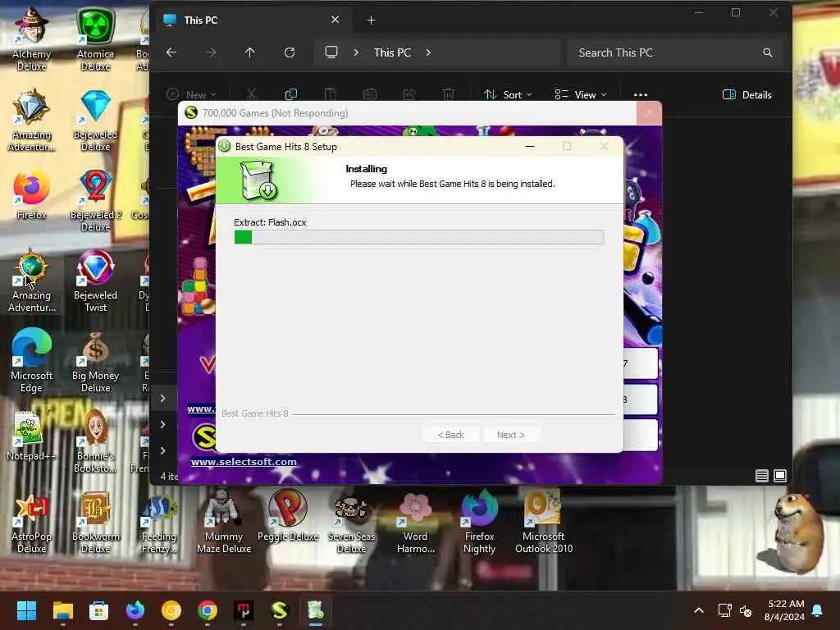Open New dropdown in This PC toolbar
Image resolution: width=840 pixels, height=630 pixels.
pos(191,95)
